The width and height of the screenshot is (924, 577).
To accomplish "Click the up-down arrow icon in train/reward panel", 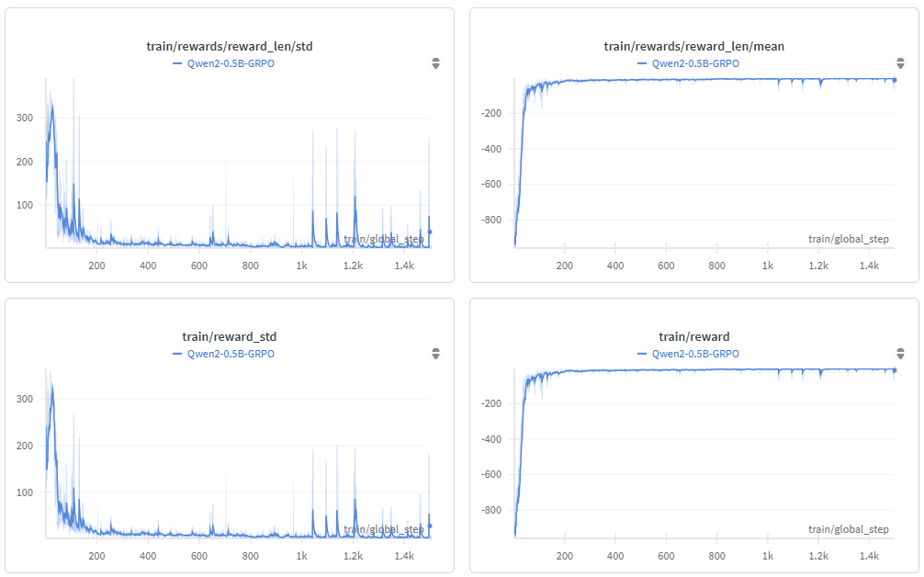I will click(x=900, y=354).
